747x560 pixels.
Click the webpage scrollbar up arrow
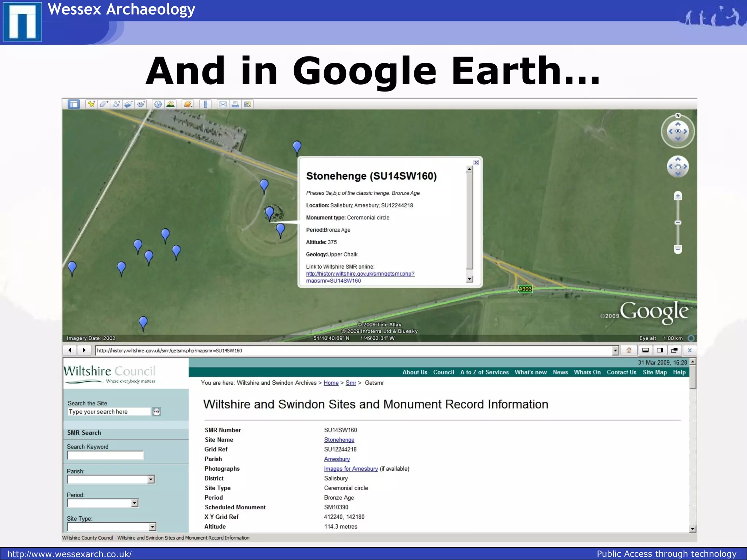(693, 361)
